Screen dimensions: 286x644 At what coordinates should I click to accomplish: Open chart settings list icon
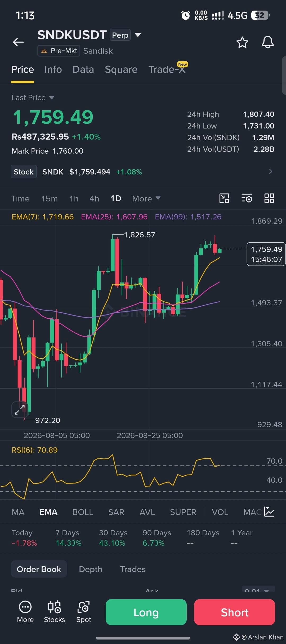[247, 198]
